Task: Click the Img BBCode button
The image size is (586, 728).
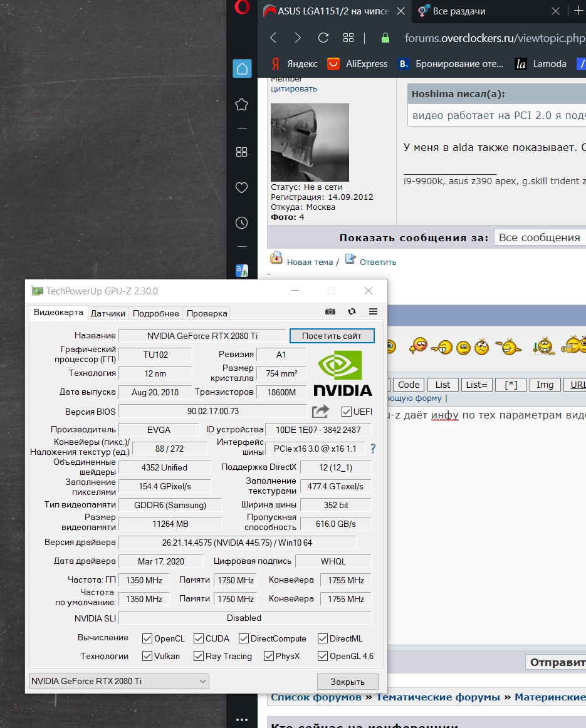Action: click(545, 385)
